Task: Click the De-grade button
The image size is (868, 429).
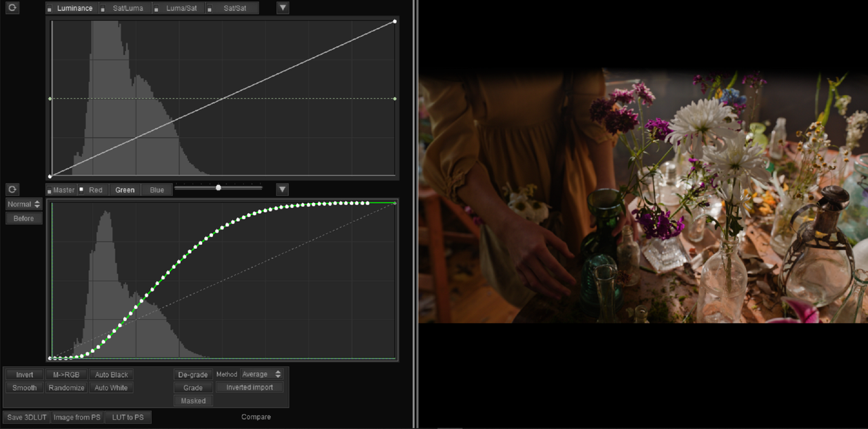Action: [x=193, y=375]
